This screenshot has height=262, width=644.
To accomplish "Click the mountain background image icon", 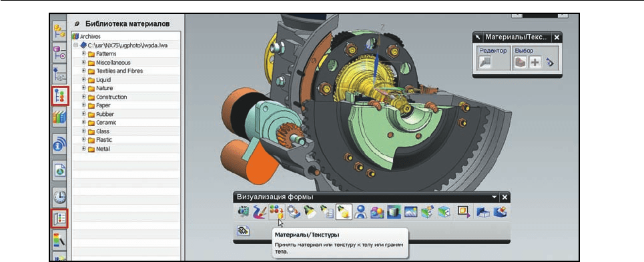I will coord(410,212).
